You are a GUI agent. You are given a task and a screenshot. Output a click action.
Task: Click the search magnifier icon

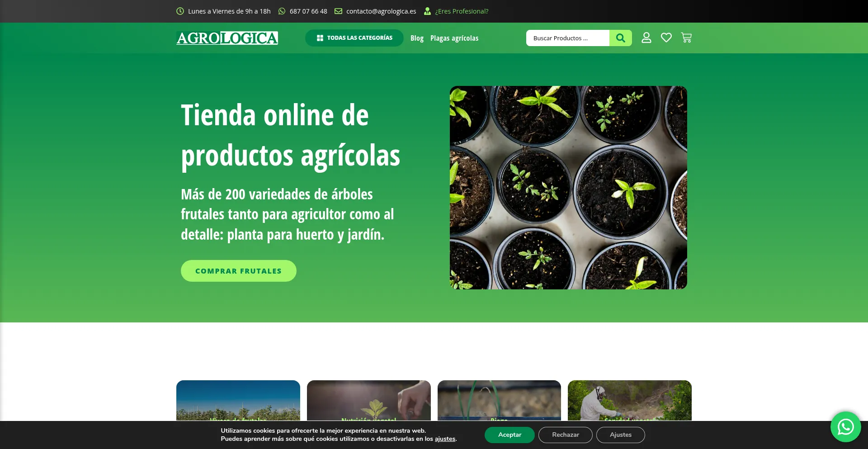620,38
